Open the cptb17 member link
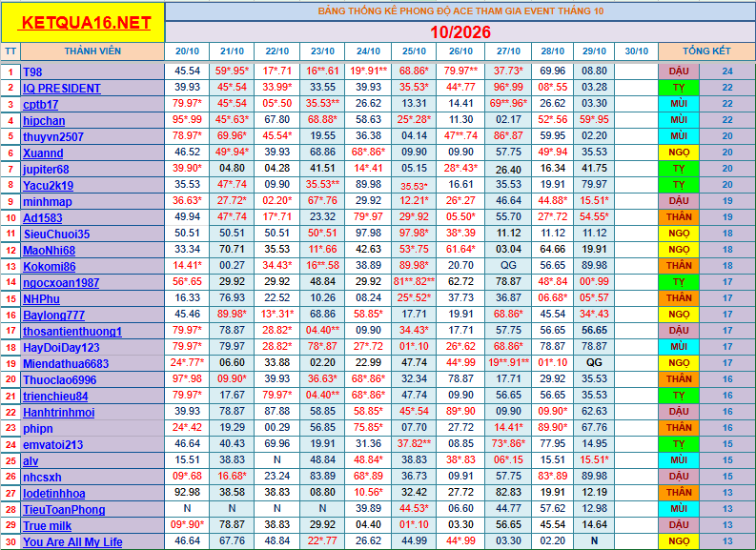Viewport: 756px width, 550px height. 40,105
